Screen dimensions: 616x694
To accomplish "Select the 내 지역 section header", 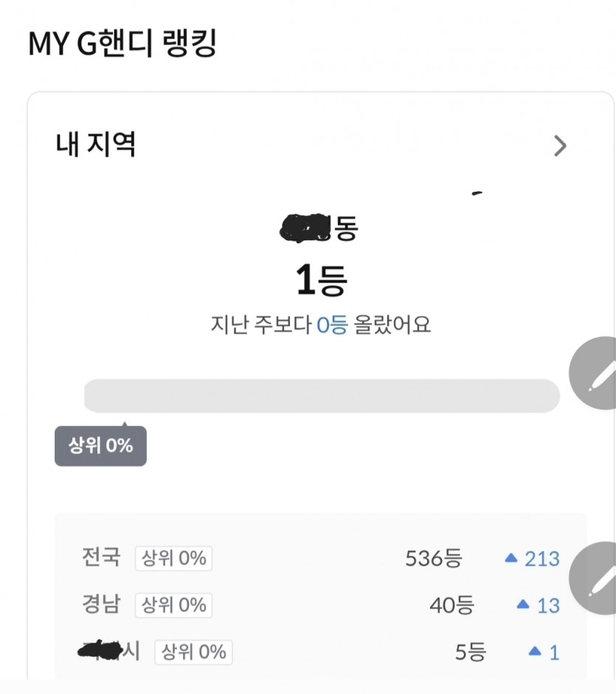I will [96, 145].
